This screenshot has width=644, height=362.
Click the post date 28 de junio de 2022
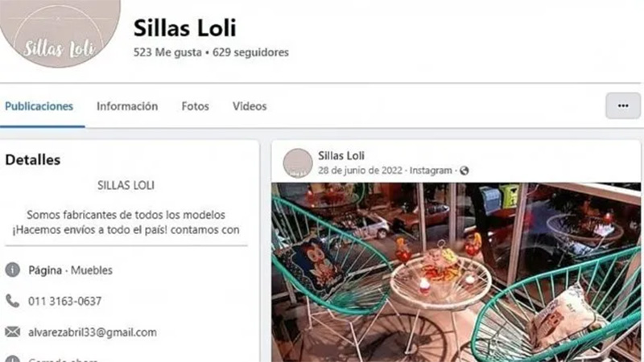[360, 171]
